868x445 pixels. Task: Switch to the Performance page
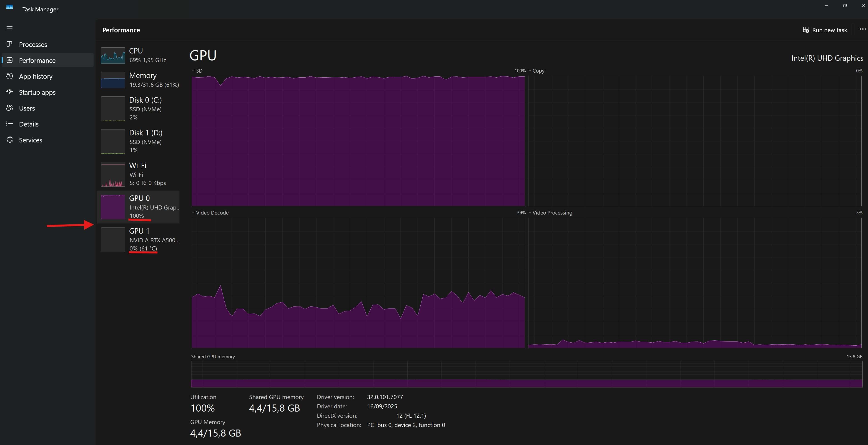click(37, 60)
